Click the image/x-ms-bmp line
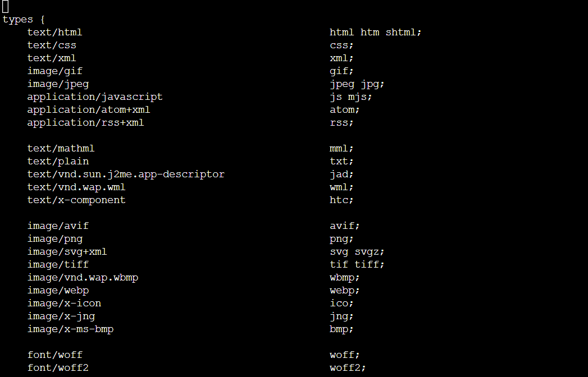 tap(71, 329)
